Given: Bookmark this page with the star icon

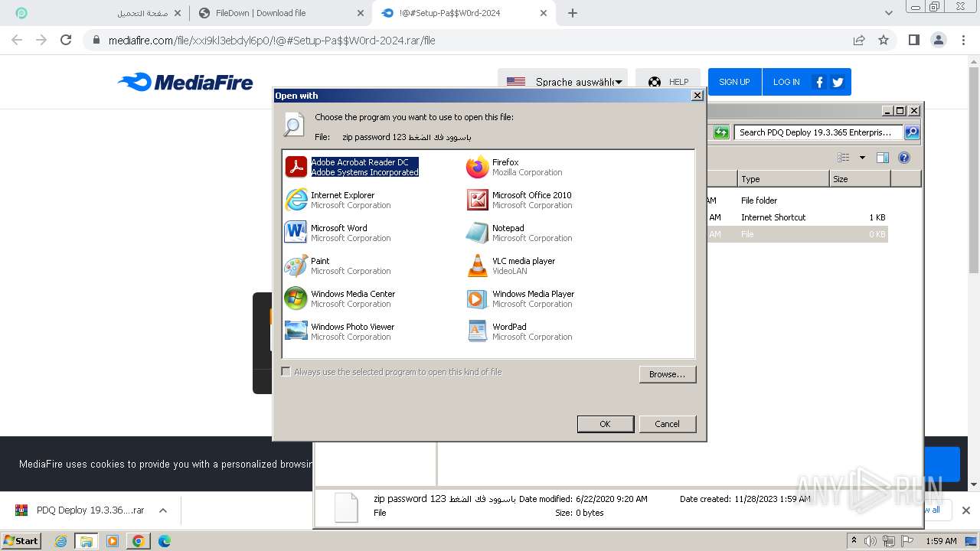Looking at the screenshot, I should click(x=884, y=40).
